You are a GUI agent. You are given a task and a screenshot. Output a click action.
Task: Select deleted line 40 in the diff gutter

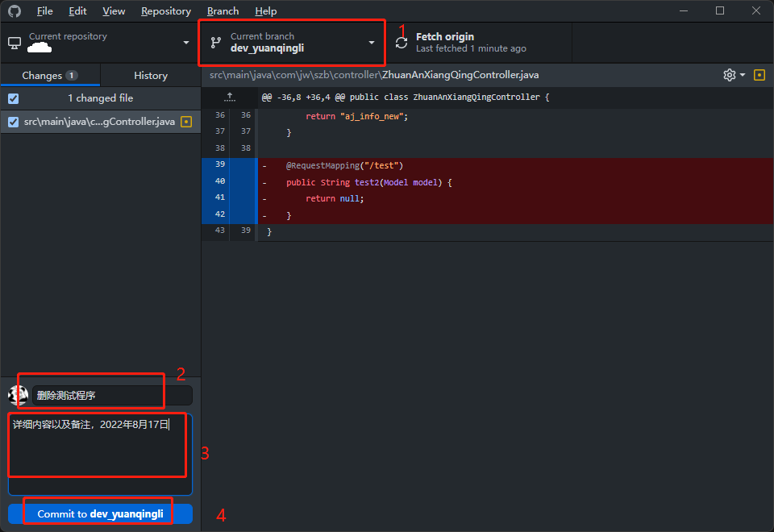[x=229, y=181]
